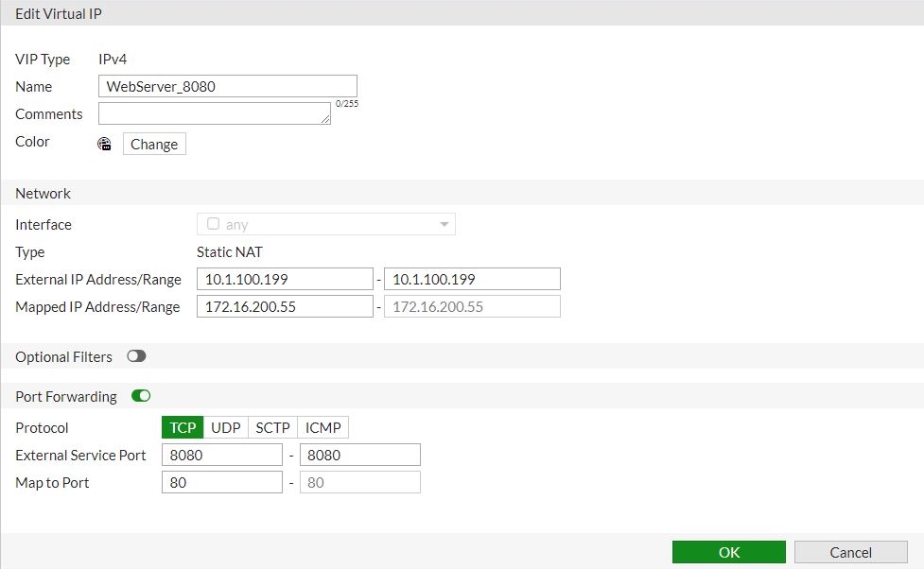Edit the Mapped IP Address 172.16.200.55 field
Image resolution: width=924 pixels, height=569 pixels.
285,305
